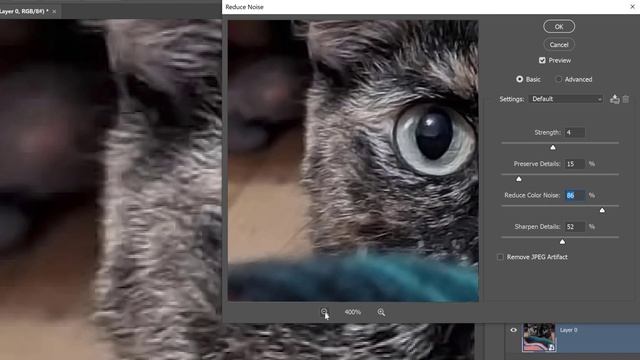Cancel the Reduce Noise filter
This screenshot has width=640, height=360.
click(x=559, y=44)
